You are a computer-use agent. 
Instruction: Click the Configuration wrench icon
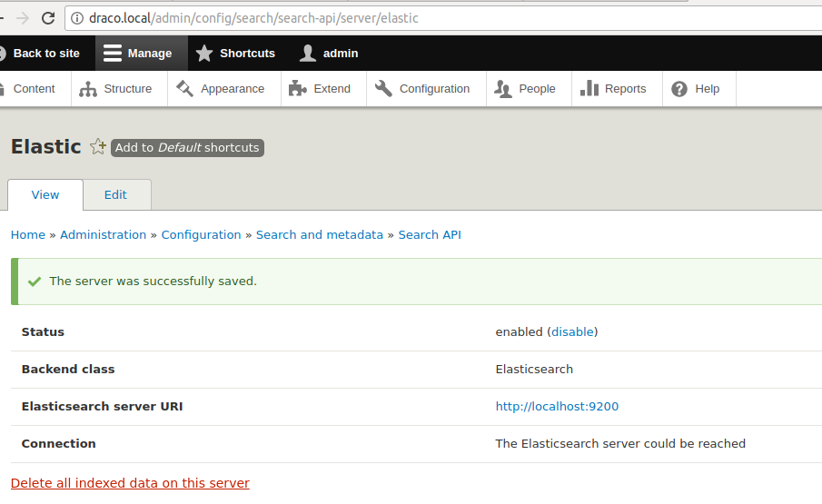tap(383, 89)
